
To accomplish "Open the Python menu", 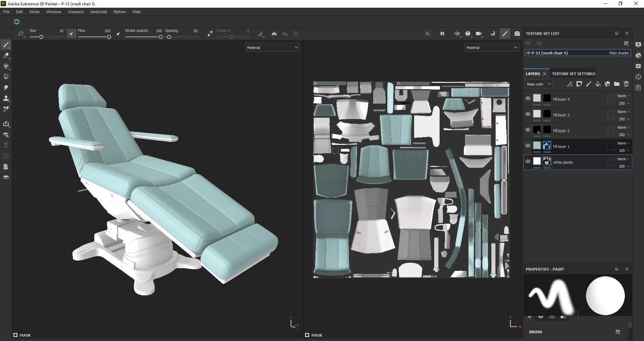I will point(120,12).
